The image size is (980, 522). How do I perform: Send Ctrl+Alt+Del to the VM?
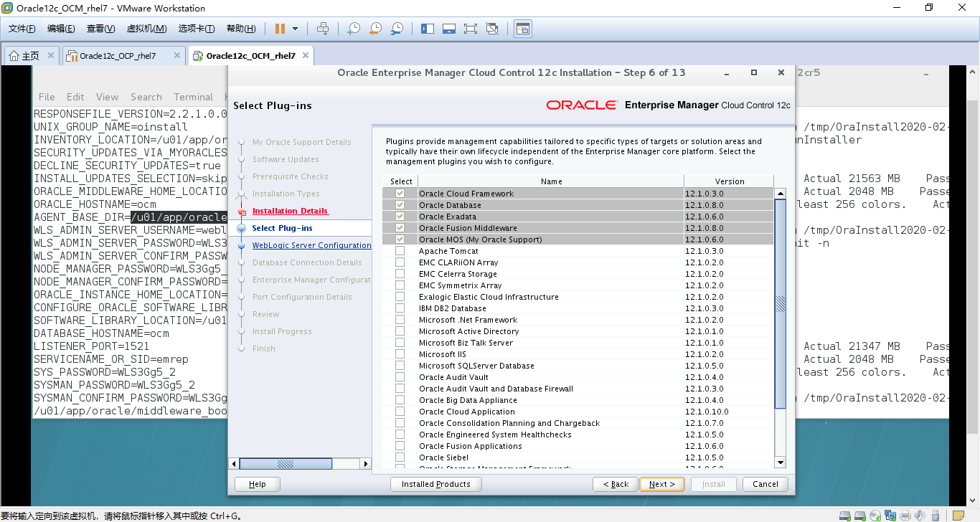323,29
